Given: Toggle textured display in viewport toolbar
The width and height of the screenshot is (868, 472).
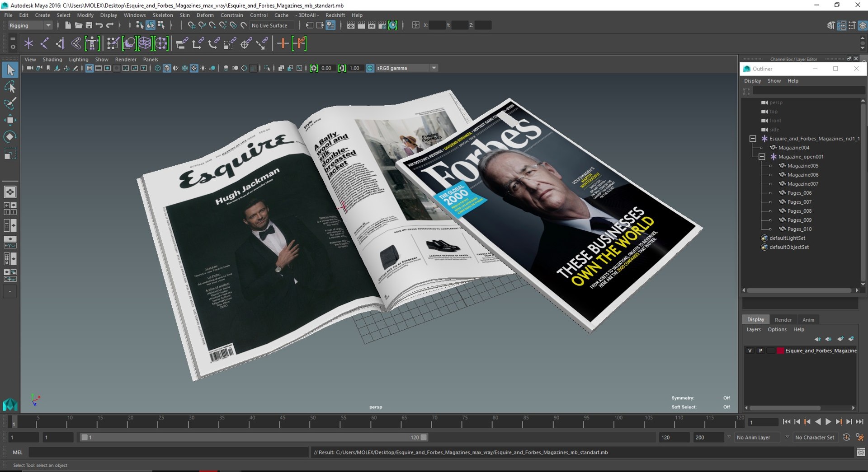Looking at the screenshot, I should tap(194, 68).
